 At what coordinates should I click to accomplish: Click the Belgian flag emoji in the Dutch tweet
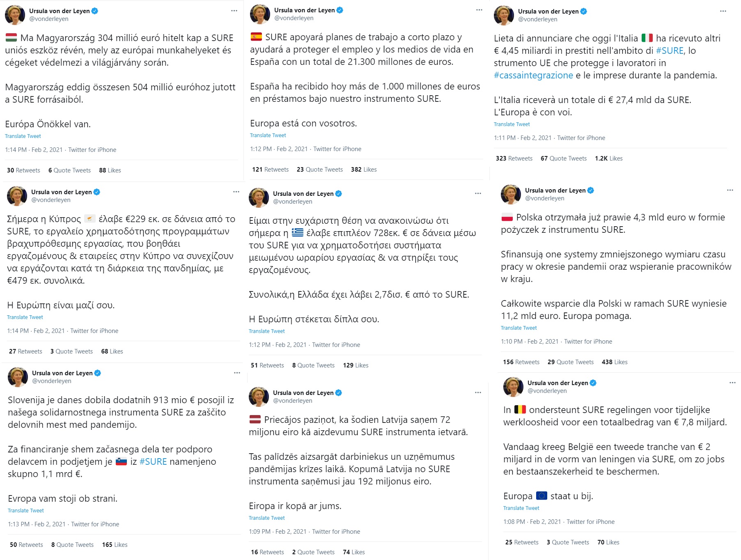click(x=520, y=410)
